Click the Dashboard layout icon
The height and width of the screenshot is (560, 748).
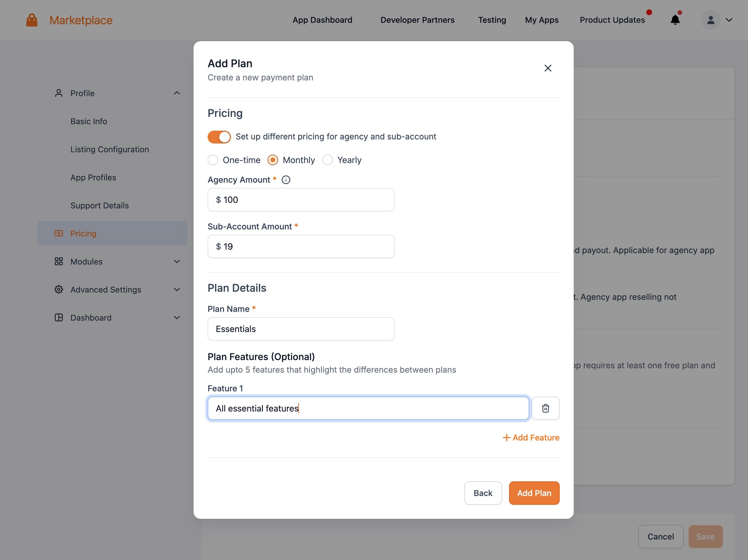(x=58, y=318)
